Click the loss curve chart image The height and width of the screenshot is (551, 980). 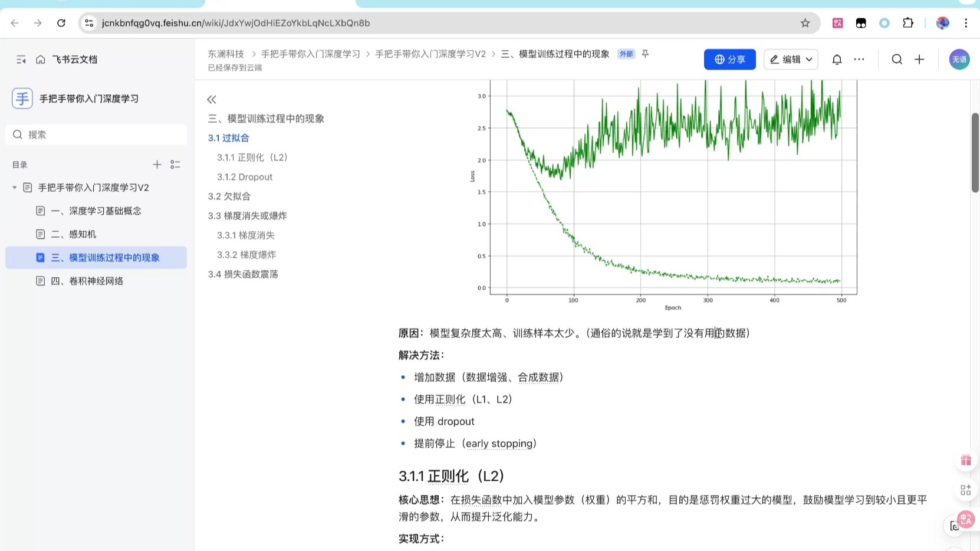point(663,196)
